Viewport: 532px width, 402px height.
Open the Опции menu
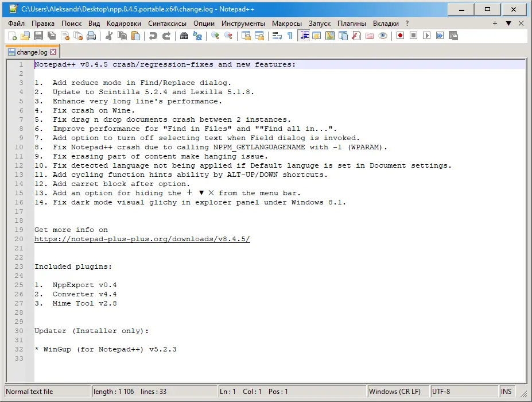[x=204, y=24]
